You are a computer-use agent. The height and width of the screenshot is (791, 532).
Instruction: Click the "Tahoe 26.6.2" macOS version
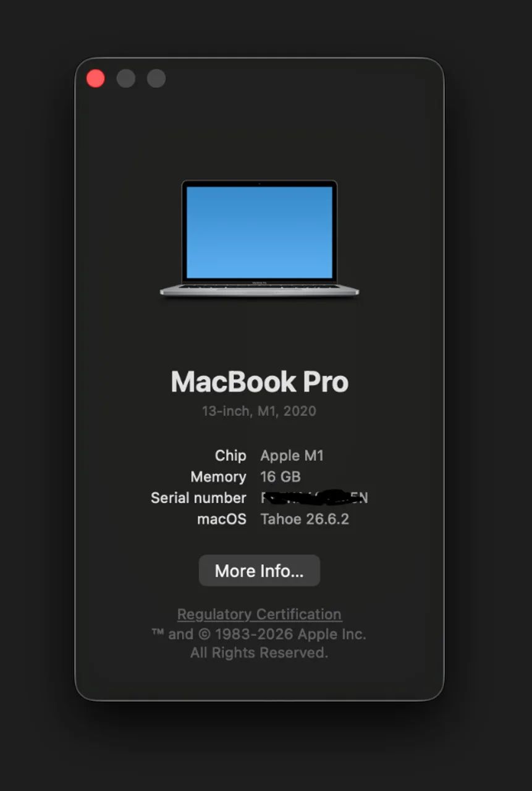(x=305, y=519)
